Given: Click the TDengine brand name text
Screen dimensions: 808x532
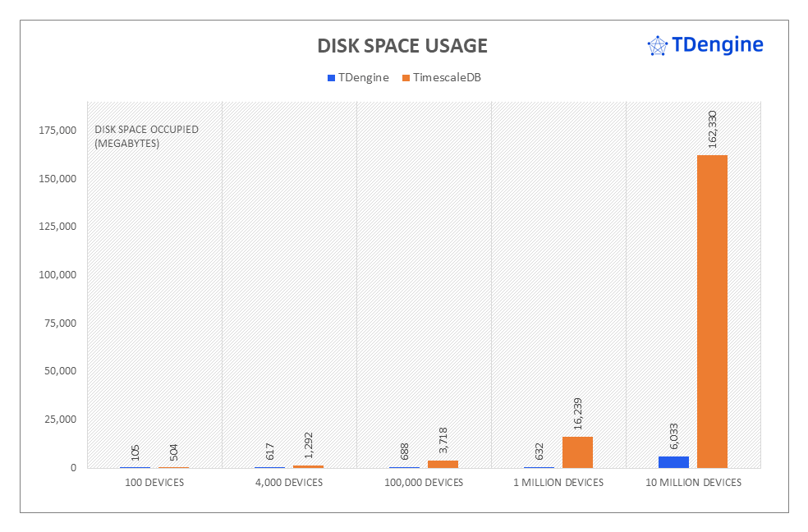Looking at the screenshot, I should click(717, 45).
